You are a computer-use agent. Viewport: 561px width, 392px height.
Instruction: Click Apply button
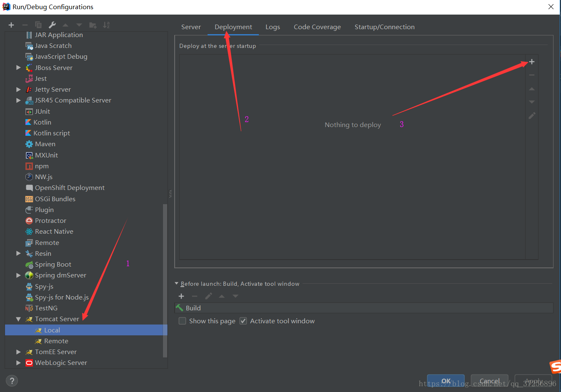(x=533, y=381)
